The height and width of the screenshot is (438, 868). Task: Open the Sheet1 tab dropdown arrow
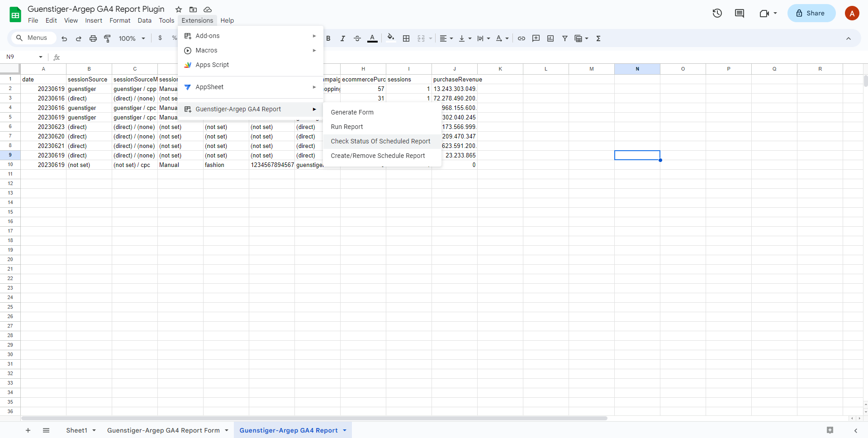[x=94, y=430]
